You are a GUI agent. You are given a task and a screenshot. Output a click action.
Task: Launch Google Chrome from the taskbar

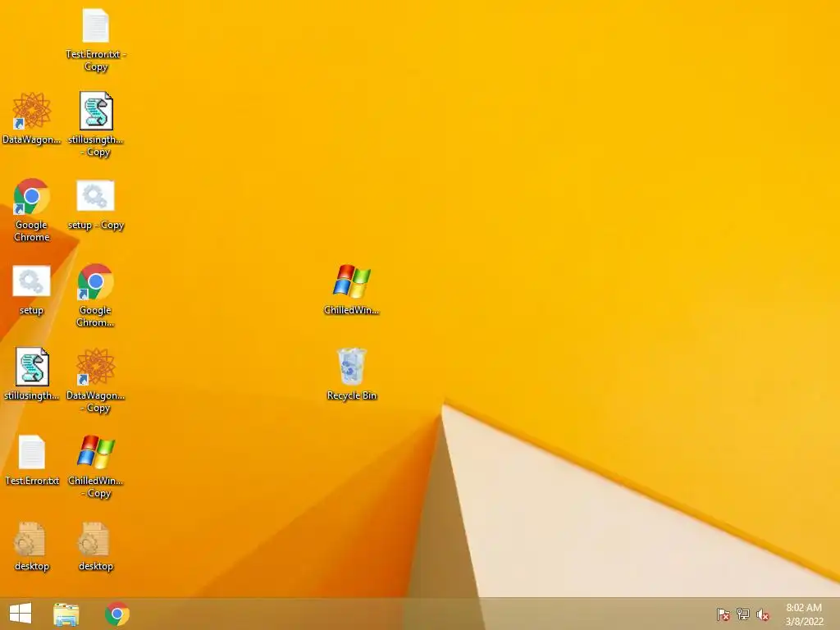coord(117,614)
